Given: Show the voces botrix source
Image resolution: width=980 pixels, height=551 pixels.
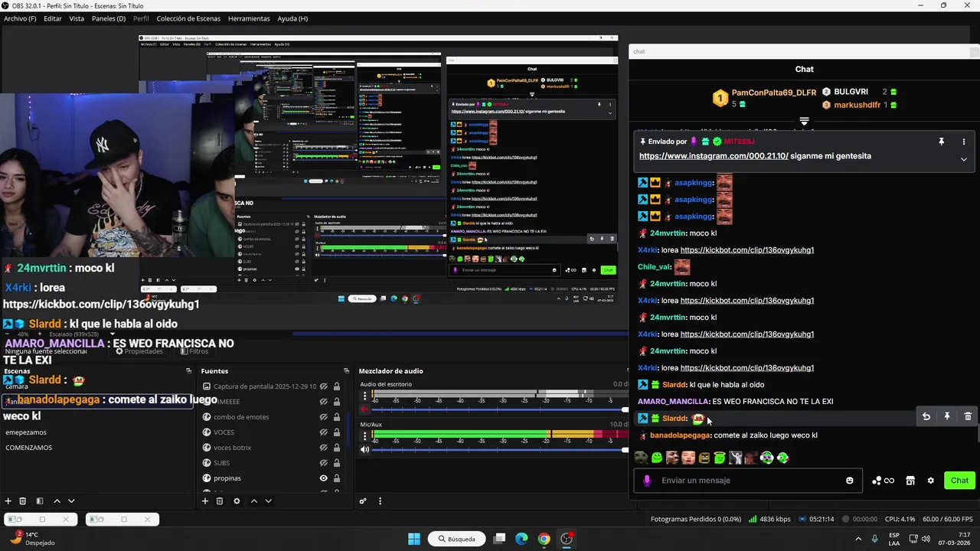Looking at the screenshot, I should click(323, 448).
